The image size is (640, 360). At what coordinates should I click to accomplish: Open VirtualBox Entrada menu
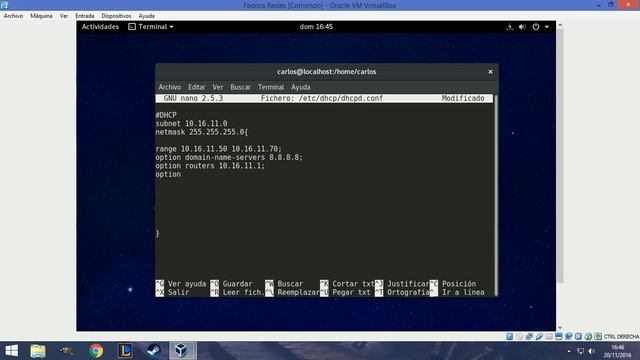[84, 16]
